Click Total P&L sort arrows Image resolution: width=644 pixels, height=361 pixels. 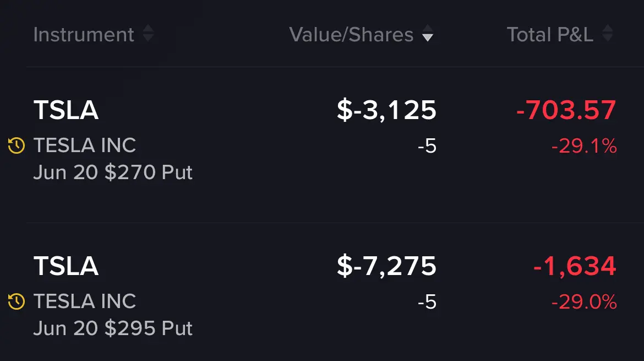[x=608, y=34]
